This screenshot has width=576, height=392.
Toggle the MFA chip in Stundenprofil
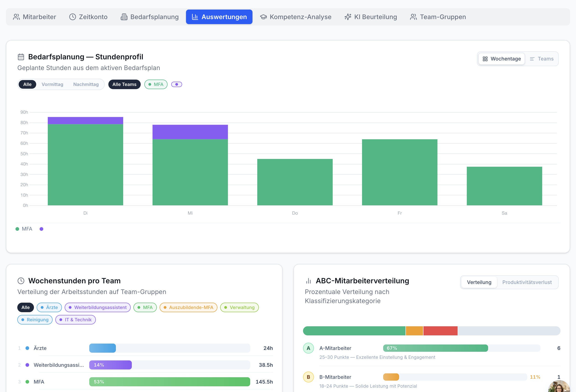[x=156, y=84]
